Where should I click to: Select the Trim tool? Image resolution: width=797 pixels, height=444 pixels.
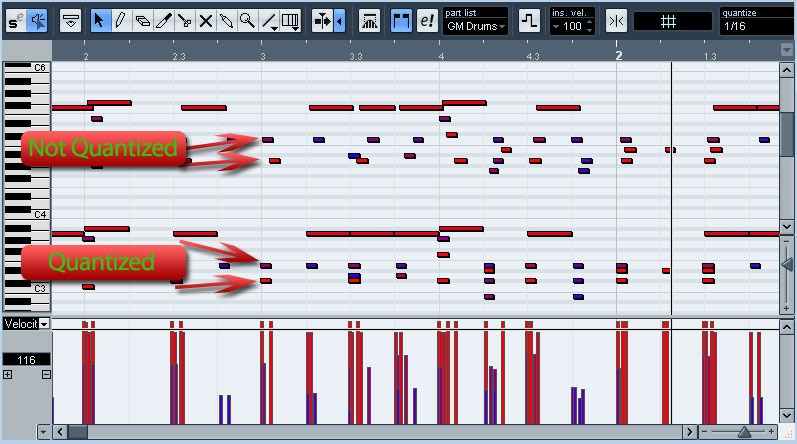pos(164,21)
